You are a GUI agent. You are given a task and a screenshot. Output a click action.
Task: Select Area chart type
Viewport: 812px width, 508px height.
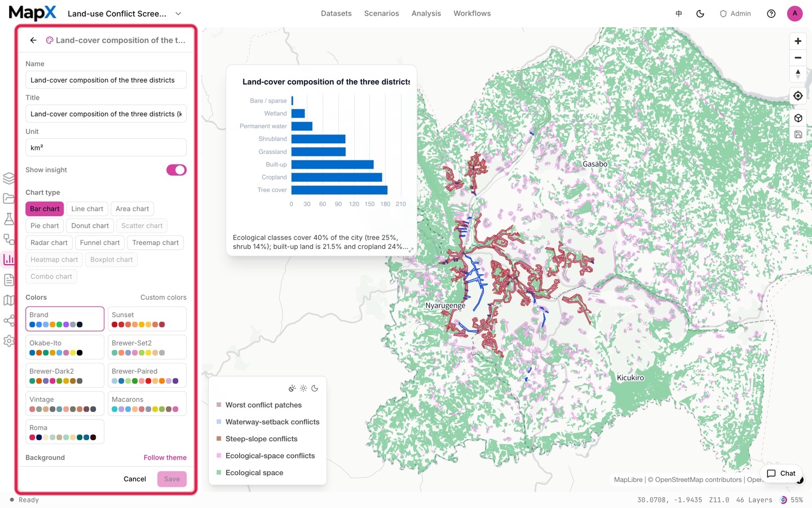(133, 209)
